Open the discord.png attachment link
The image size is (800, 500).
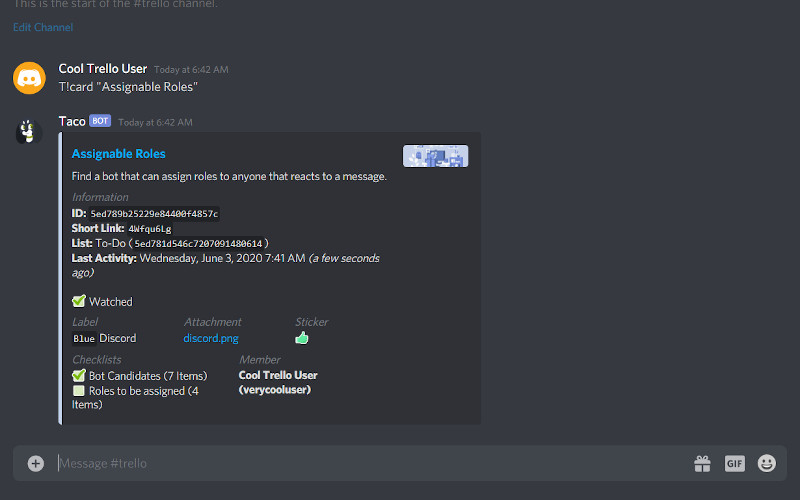[x=211, y=338]
